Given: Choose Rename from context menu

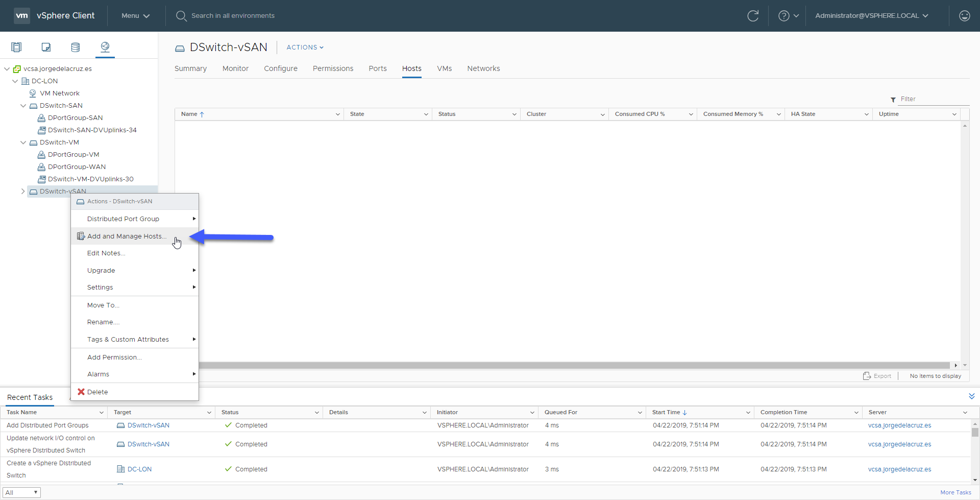Looking at the screenshot, I should coord(135,322).
